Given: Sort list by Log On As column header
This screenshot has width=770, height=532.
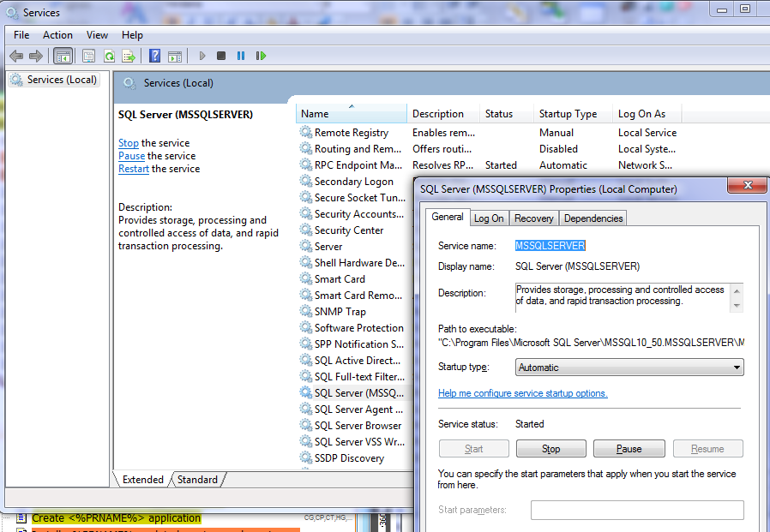Looking at the screenshot, I should click(647, 114).
